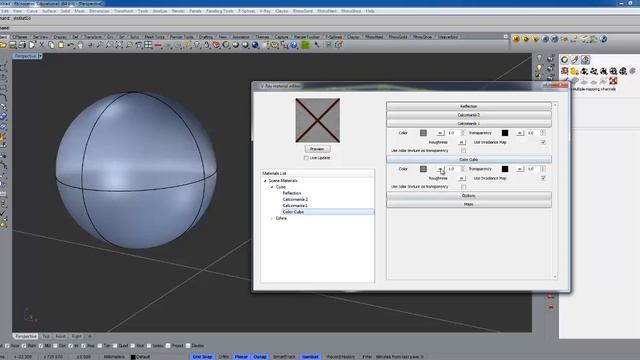Select Color Cubo in Materials List

[x=293, y=212]
